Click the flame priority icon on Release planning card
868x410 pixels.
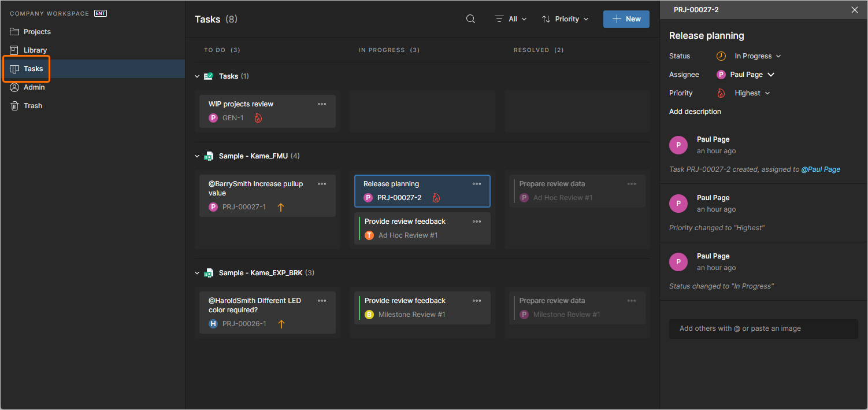pos(437,197)
